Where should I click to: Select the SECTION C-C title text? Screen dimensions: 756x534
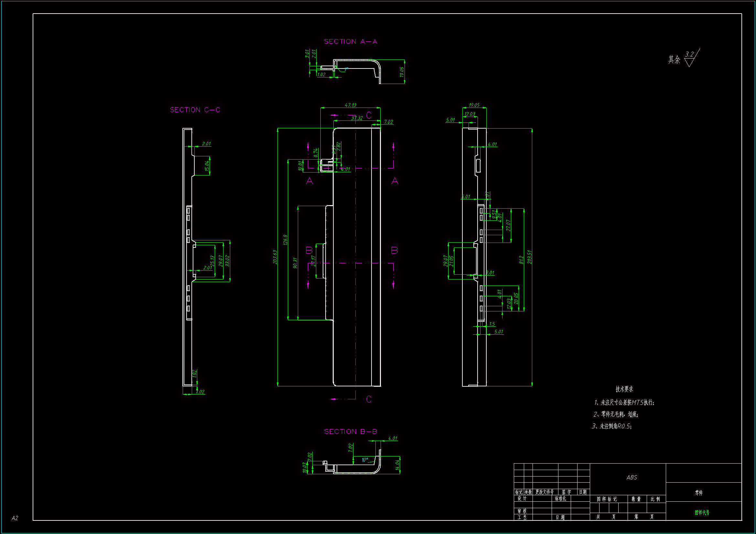(195, 110)
